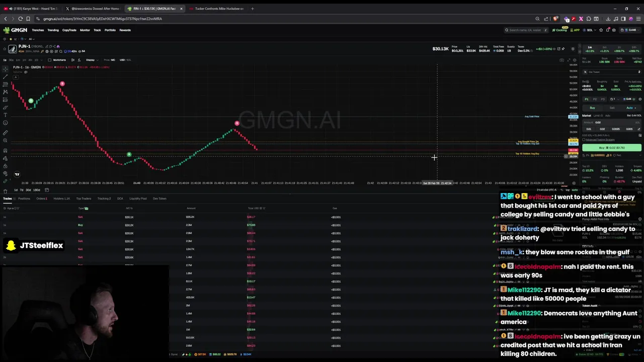Open the wallet balance 0.446 button
The width and height of the screenshot is (644, 362).
pyautogui.click(x=630, y=30)
